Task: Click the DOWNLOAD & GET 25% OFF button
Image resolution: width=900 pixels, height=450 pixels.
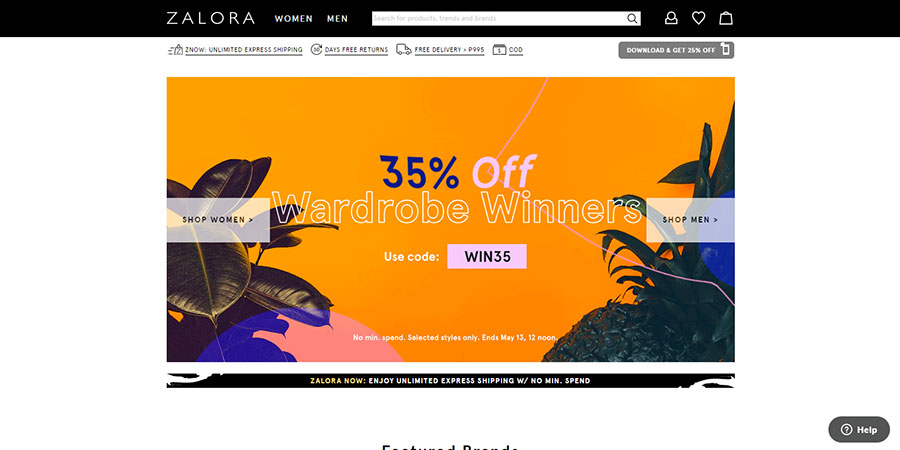Action: [x=676, y=50]
